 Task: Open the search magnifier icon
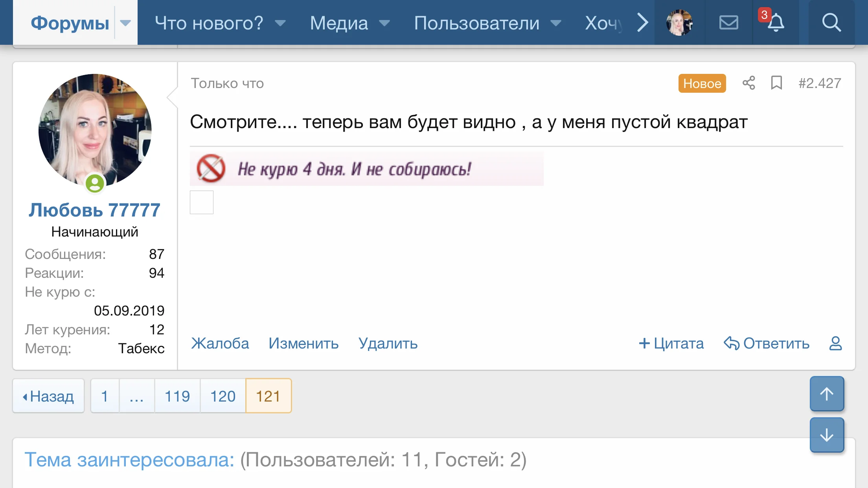[x=831, y=22]
